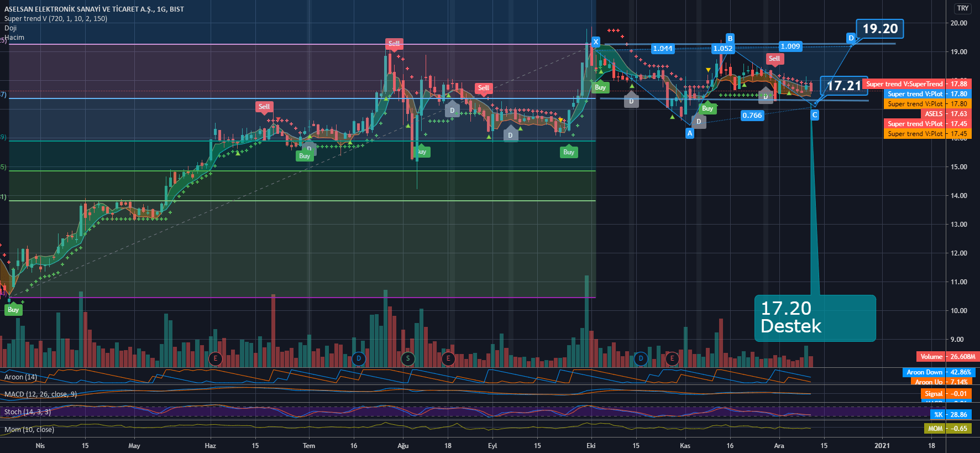Screen dimensions: 980x453
Task: Click the Buy signal label in late September
Action: tap(569, 152)
